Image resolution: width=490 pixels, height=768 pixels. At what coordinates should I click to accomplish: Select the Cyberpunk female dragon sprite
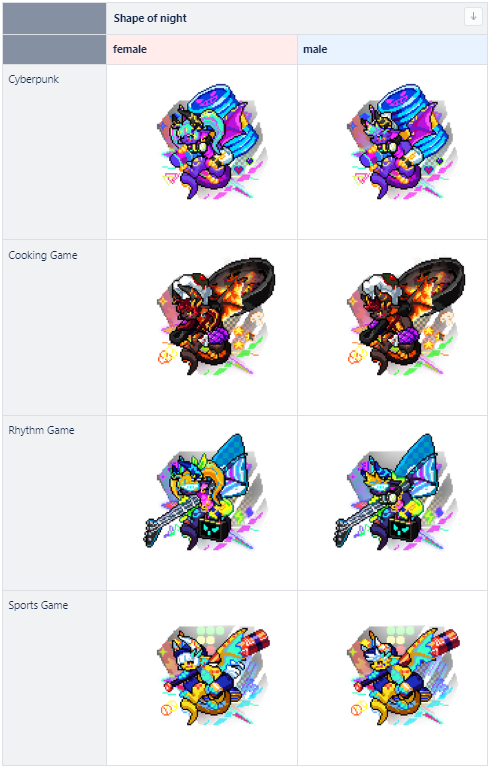[x=209, y=142]
